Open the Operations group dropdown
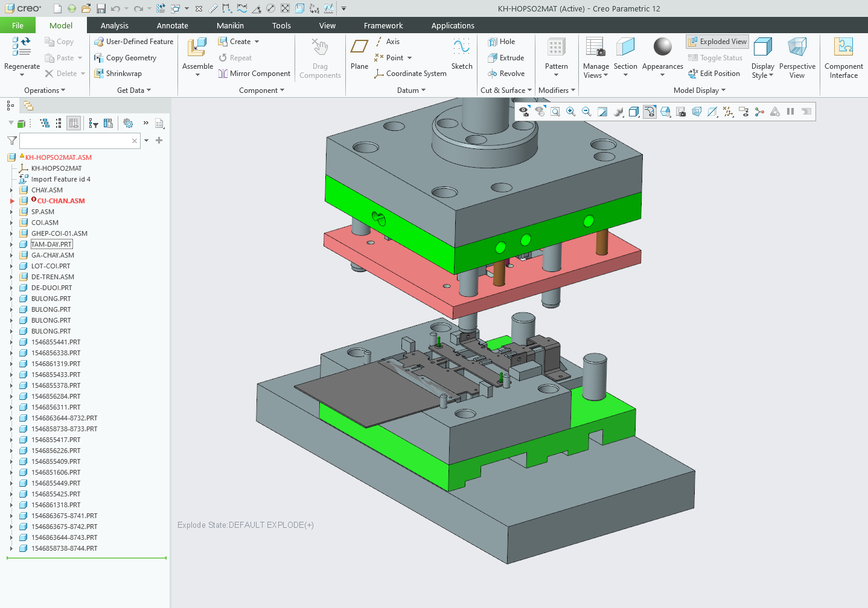This screenshot has height=608, width=868. [45, 90]
